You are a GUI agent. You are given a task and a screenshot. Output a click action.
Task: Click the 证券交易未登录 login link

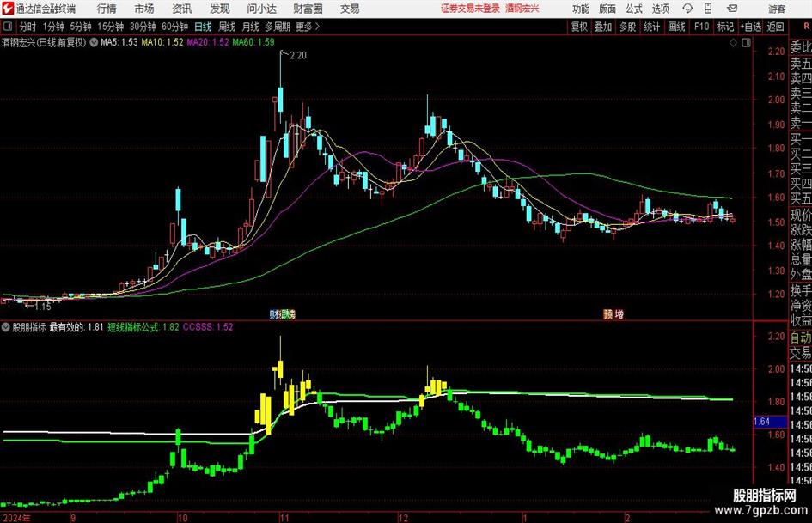coord(471,9)
